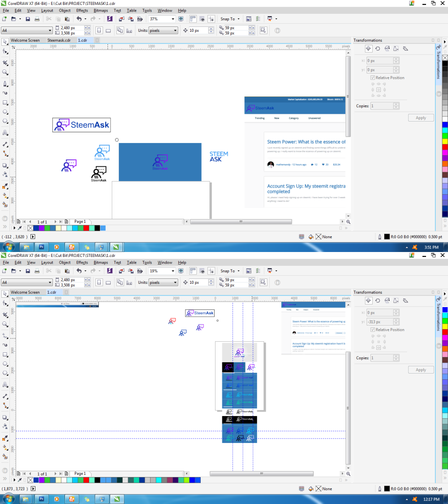Open 37% zoom level dropdown
Screen dimensions: 448x504
[x=173, y=19]
